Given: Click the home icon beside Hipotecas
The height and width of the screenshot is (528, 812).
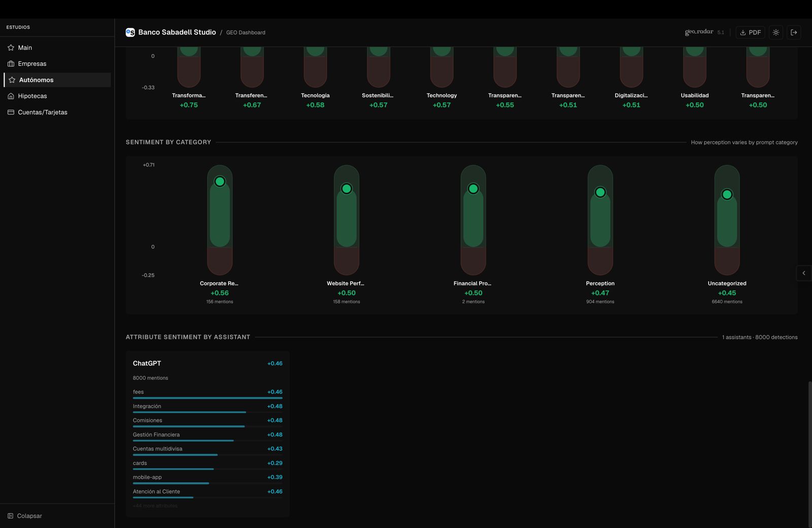Looking at the screenshot, I should coord(11,96).
